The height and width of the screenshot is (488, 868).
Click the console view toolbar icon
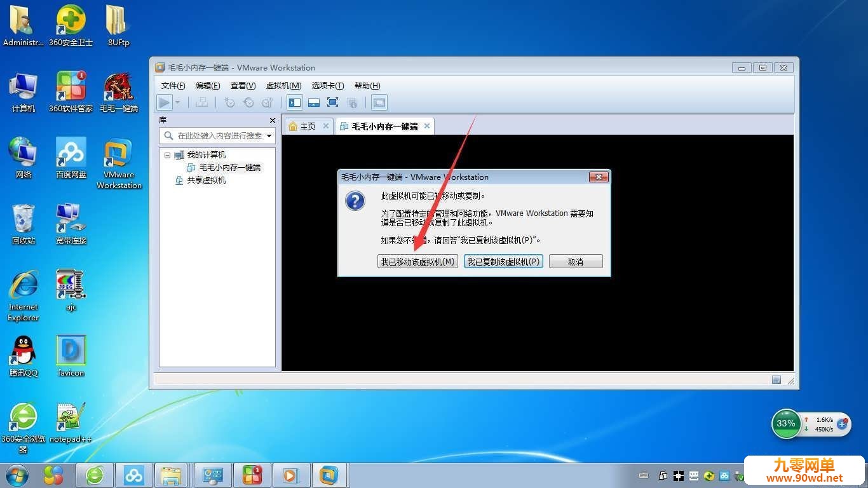(x=379, y=102)
